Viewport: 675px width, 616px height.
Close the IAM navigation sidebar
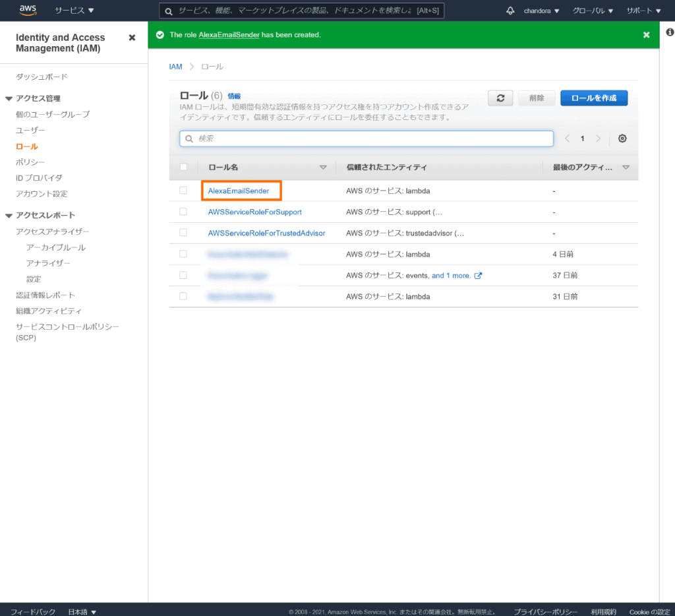[x=132, y=38]
